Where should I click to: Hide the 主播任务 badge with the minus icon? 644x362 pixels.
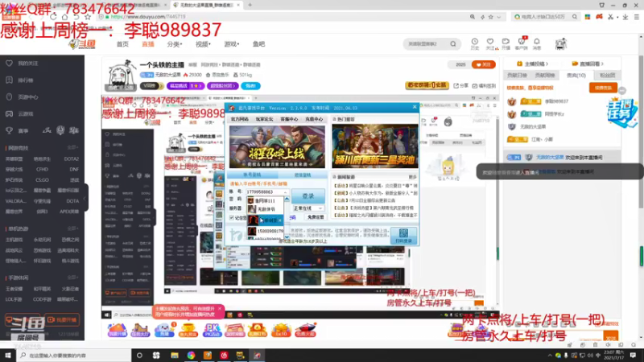tap(622, 91)
